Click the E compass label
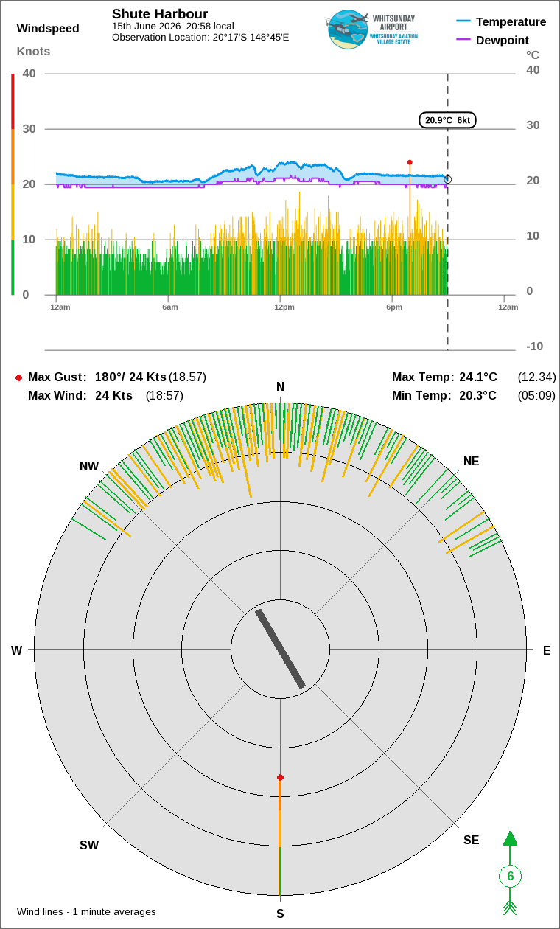 coord(547,650)
